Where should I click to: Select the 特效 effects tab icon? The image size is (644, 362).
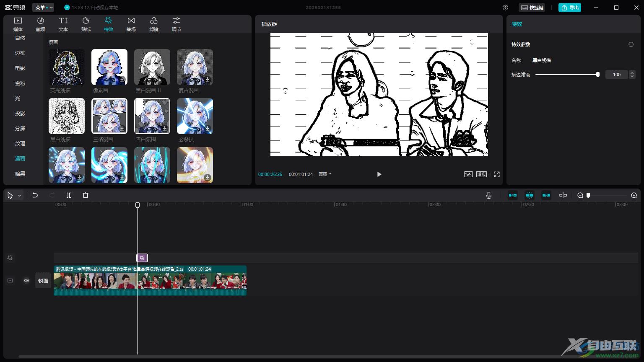(x=109, y=21)
